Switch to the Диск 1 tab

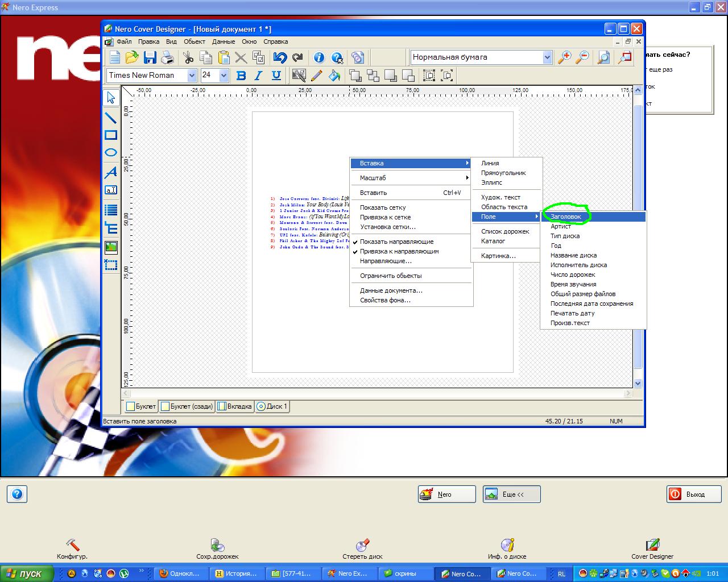click(272, 406)
